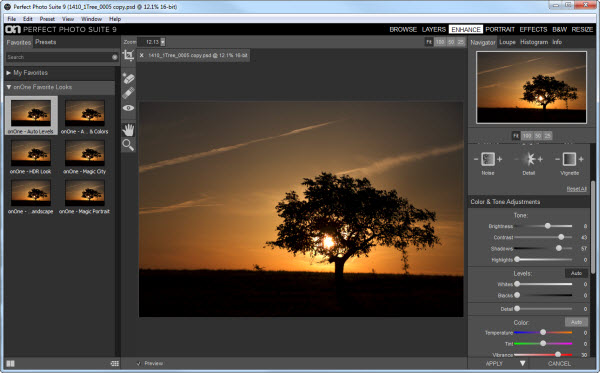The height and width of the screenshot is (373, 600).
Task: Open the Help menu
Action: [x=115, y=19]
